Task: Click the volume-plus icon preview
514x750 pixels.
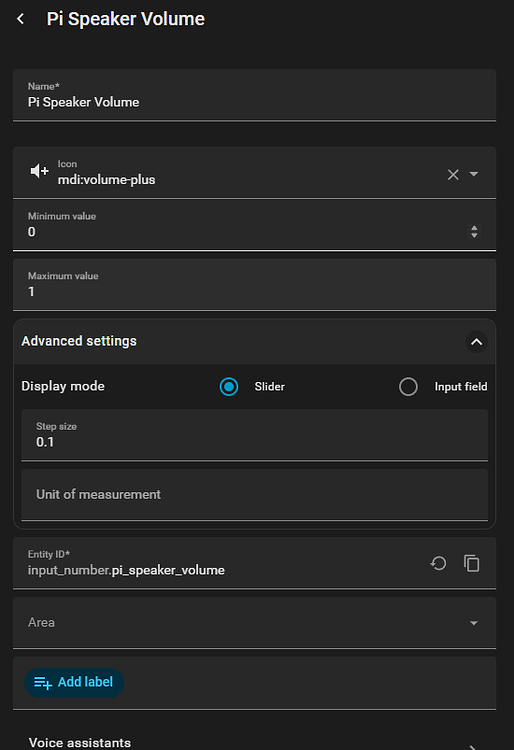Action: pyautogui.click(x=39, y=171)
